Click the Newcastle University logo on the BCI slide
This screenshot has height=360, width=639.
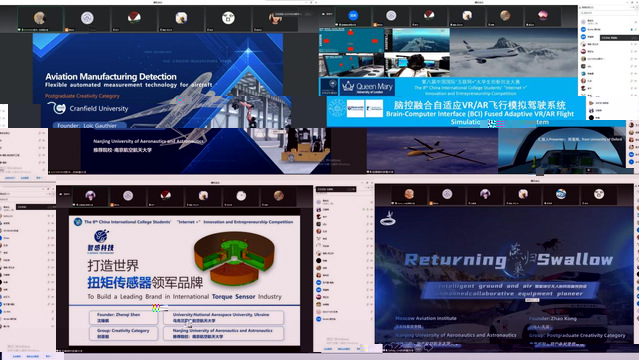(355, 108)
